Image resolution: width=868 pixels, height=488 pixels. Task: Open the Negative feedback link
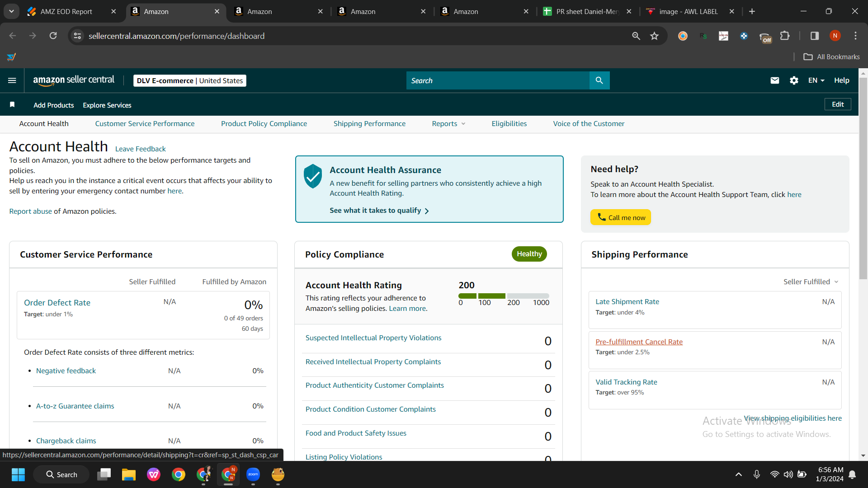[66, 371]
